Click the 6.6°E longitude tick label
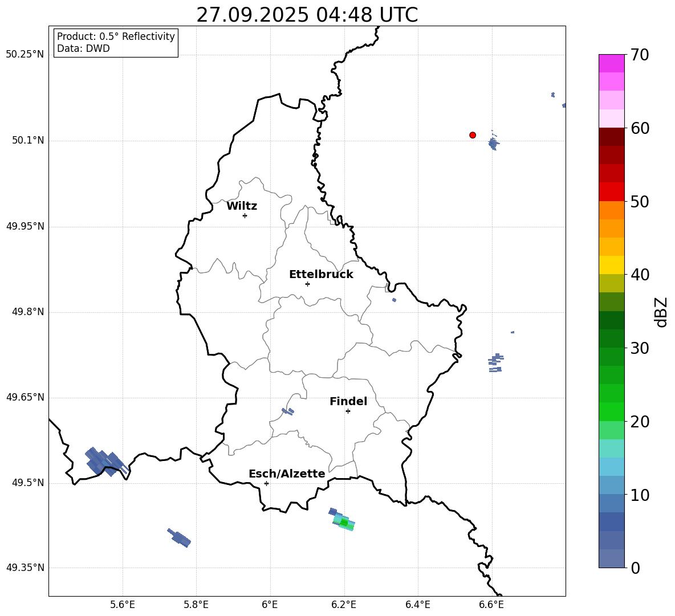 [x=491, y=605]
